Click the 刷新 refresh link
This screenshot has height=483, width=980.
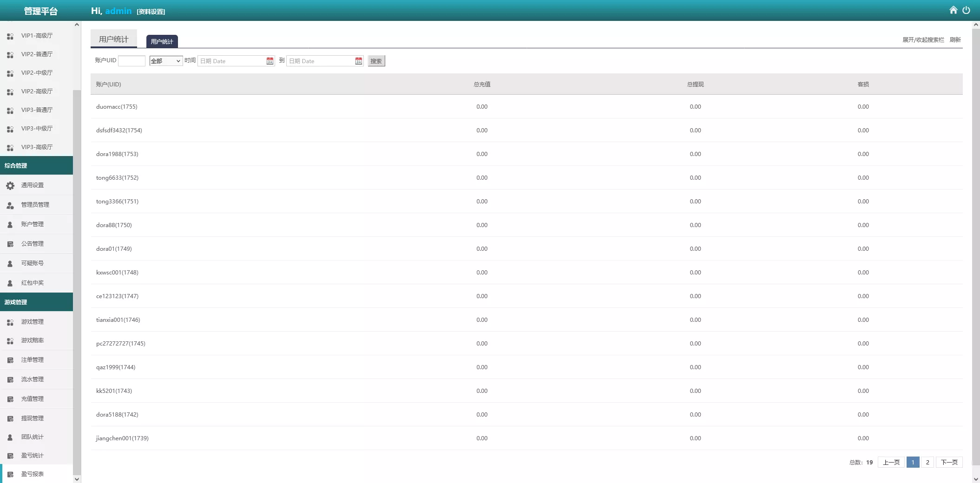tap(955, 40)
